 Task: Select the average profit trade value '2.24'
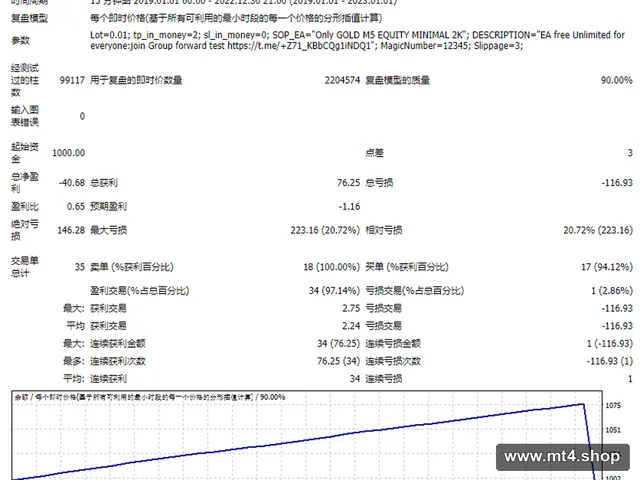coord(351,326)
